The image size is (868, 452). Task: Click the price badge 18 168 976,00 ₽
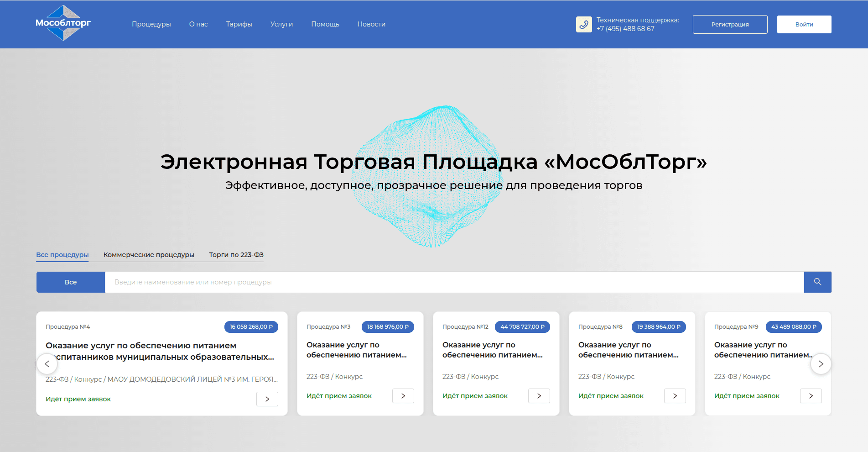coord(388,327)
